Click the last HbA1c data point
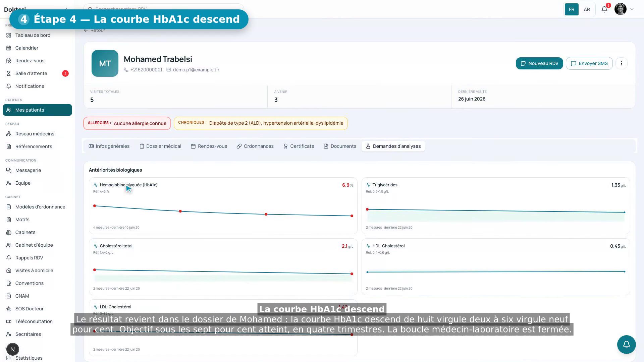Viewport: 644px width, 362px height. pyautogui.click(x=352, y=216)
